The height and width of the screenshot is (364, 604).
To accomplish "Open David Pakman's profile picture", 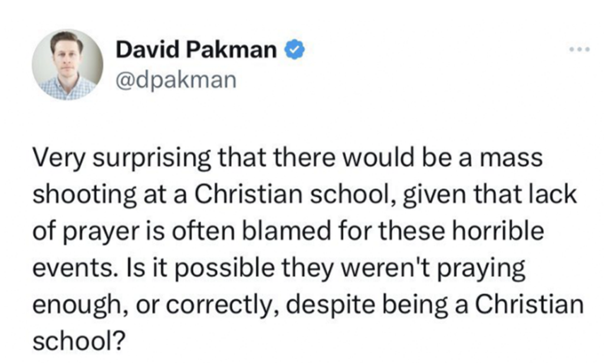I will 68,65.
